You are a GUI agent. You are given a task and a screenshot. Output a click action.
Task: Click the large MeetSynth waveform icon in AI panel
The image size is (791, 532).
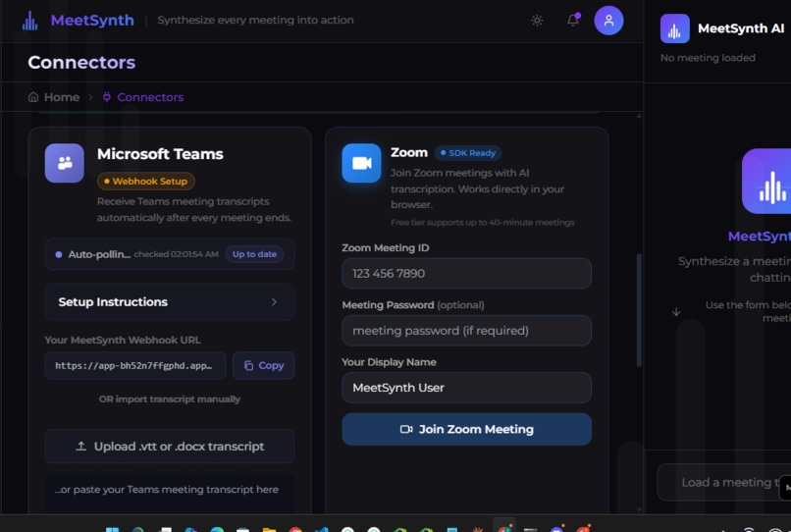coord(766,182)
